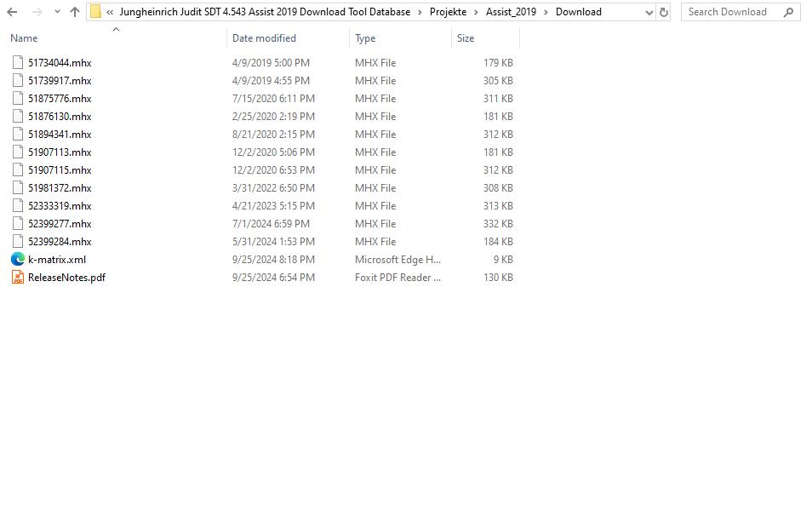Screen dimensions: 812x505
Task: Open recent locations dropdown arrow
Action: (x=57, y=12)
